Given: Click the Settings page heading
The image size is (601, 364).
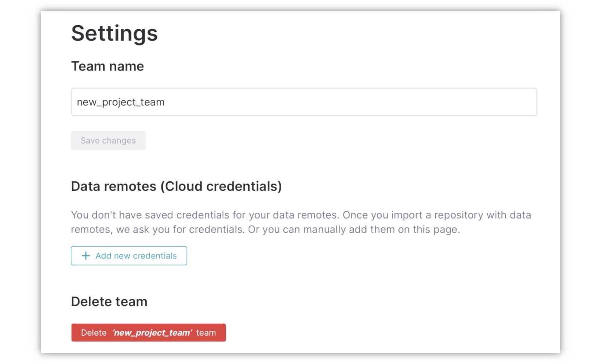Looking at the screenshot, I should [x=114, y=33].
